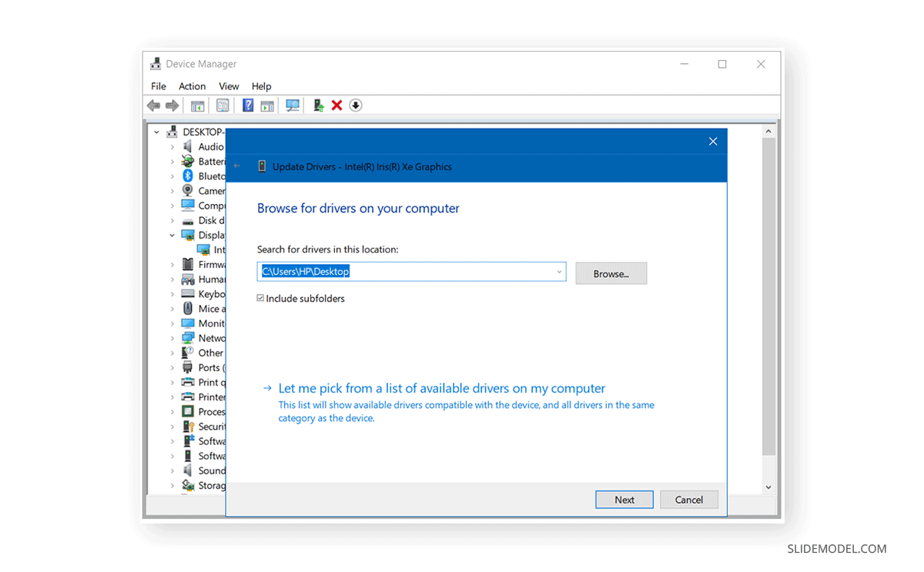Click the Next button
This screenshot has width=924, height=572.
point(624,499)
